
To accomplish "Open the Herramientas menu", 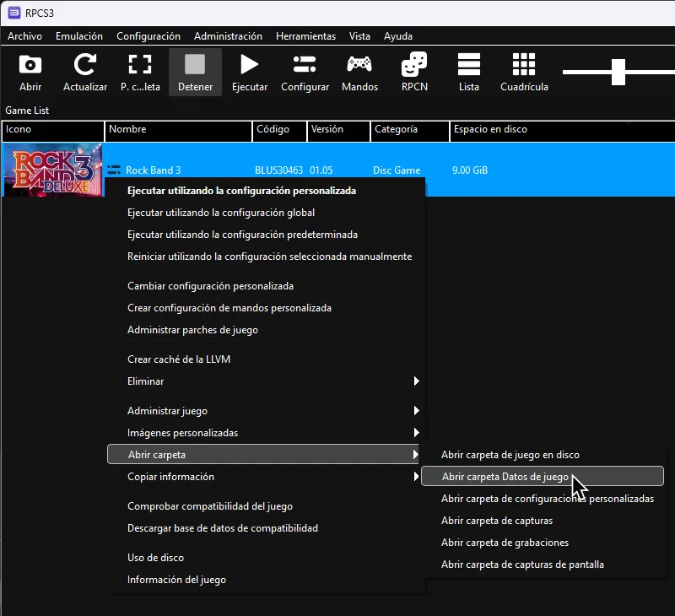I will coord(305,36).
